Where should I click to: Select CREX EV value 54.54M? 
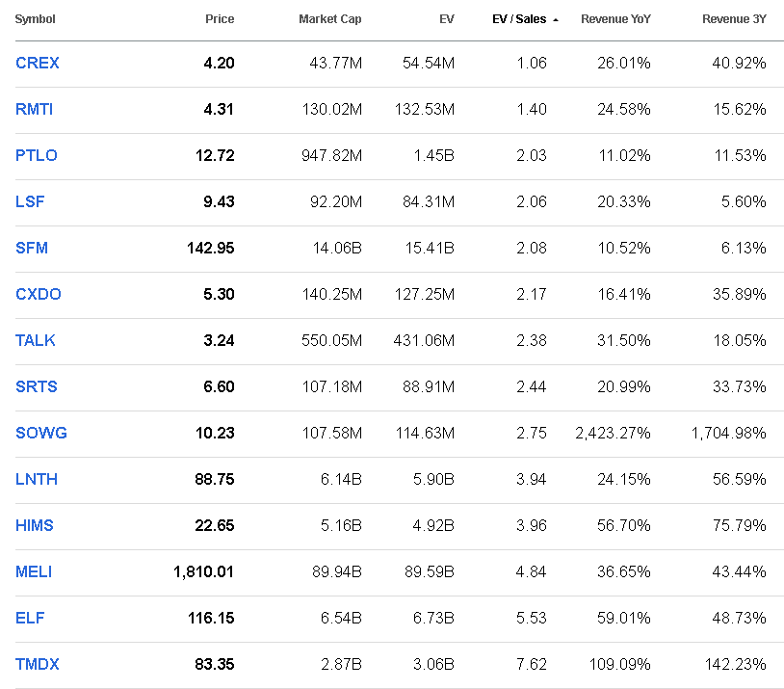click(x=429, y=63)
